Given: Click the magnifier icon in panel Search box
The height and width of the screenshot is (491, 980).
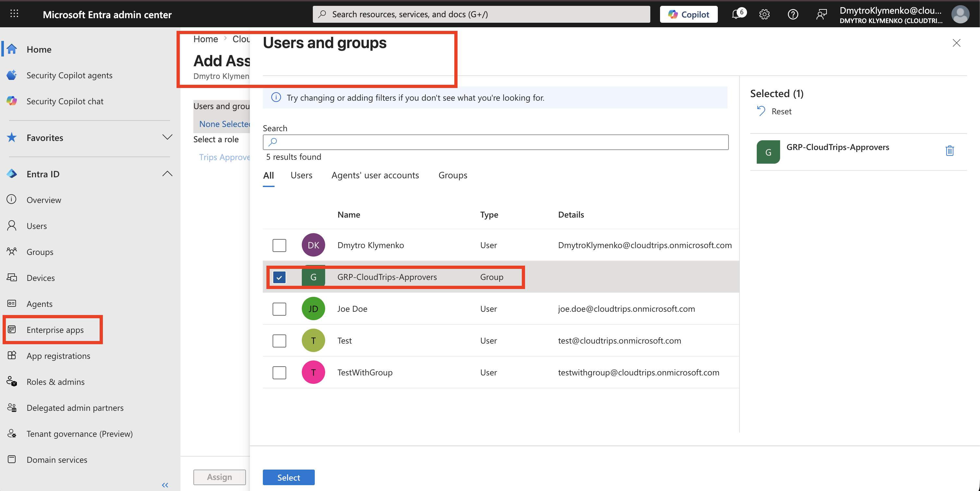Looking at the screenshot, I should [x=272, y=142].
